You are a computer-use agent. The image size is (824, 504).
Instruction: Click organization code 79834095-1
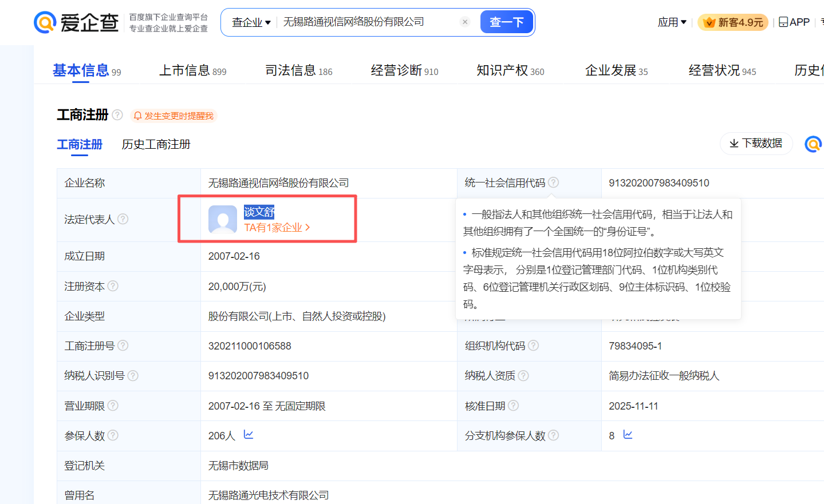[636, 346]
